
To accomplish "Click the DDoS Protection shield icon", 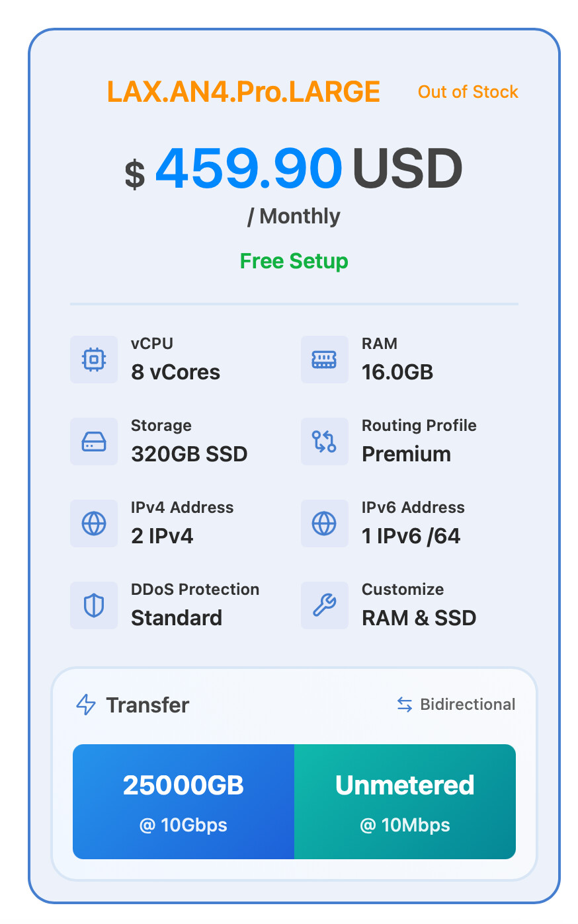I will [x=94, y=605].
